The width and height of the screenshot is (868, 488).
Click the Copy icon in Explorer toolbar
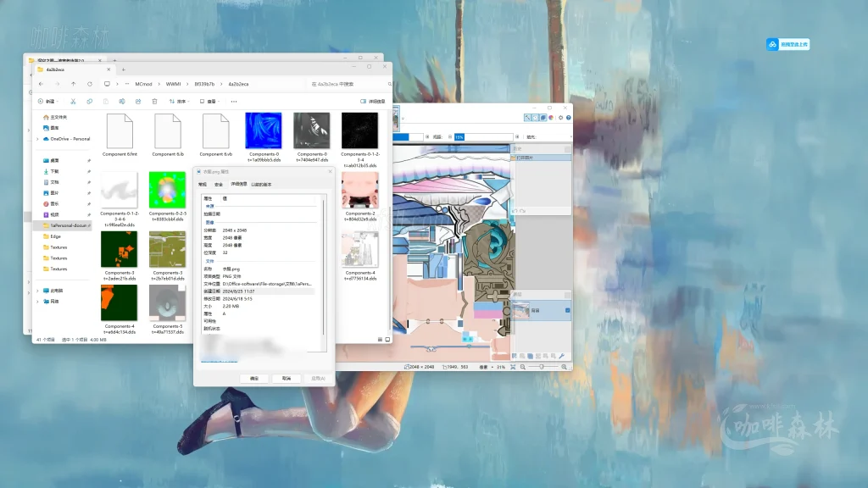[x=89, y=102]
